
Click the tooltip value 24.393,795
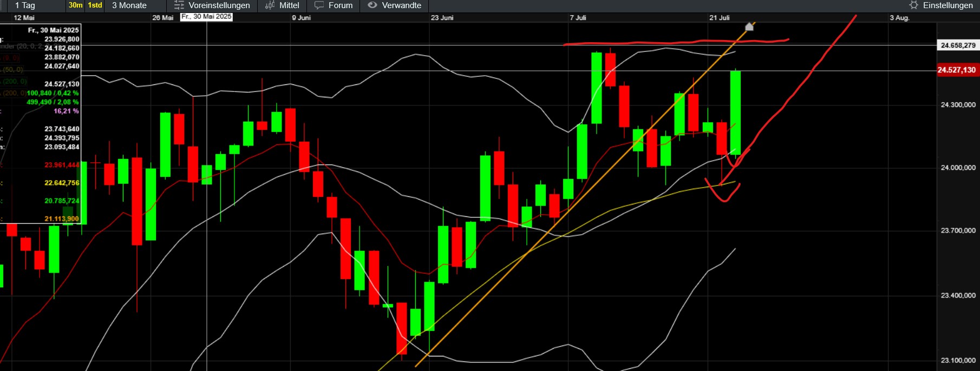(x=62, y=138)
